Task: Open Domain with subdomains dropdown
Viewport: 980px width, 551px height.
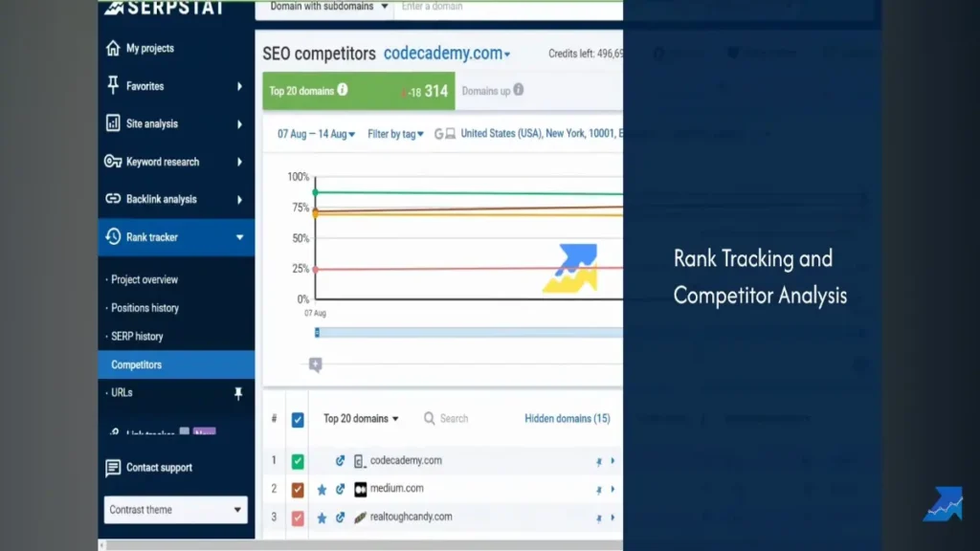Action: [329, 7]
